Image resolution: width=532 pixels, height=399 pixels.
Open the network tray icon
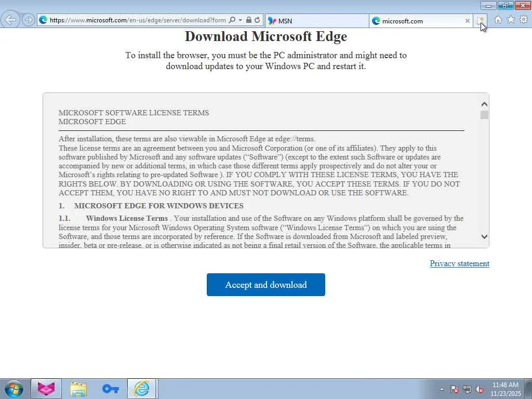click(467, 389)
